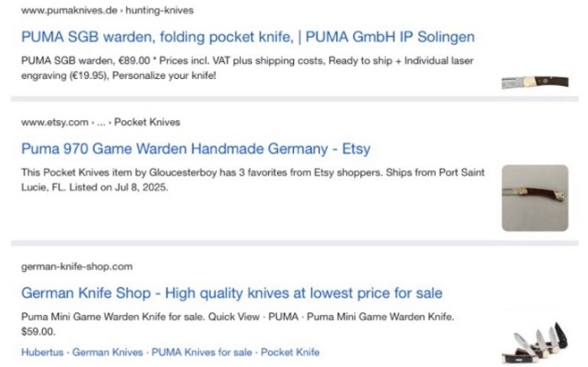
Task: Click the PUMA SGB warden price description snippet
Action: 247,68
